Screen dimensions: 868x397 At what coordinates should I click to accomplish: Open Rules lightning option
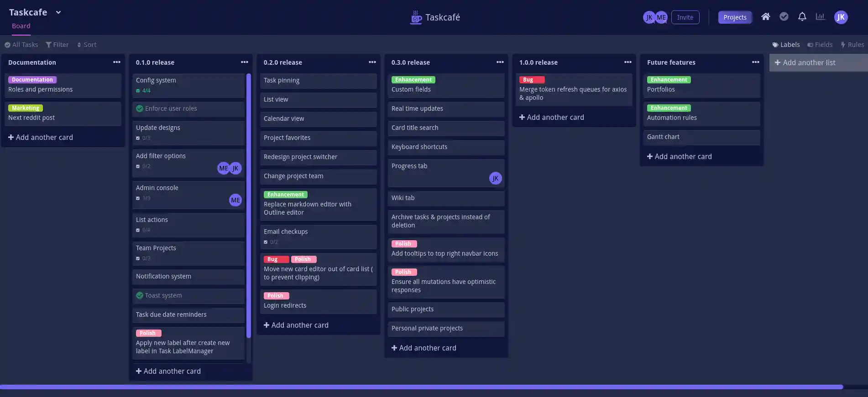(x=852, y=45)
